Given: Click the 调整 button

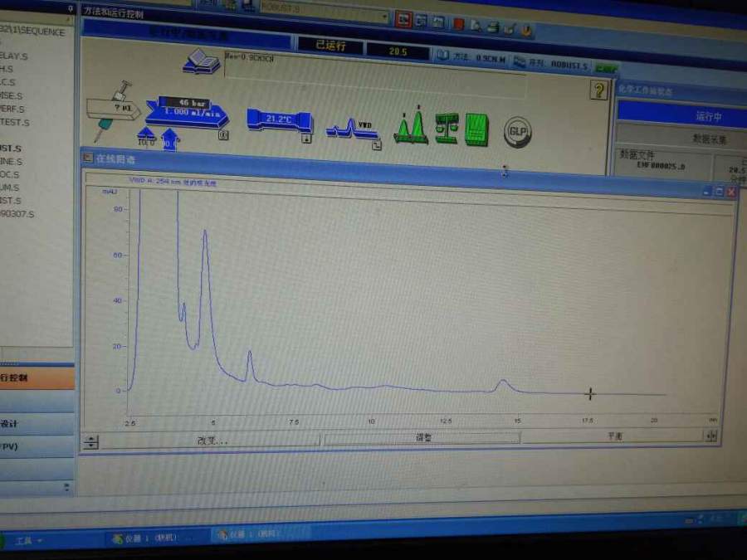Looking at the screenshot, I should coord(422,437).
